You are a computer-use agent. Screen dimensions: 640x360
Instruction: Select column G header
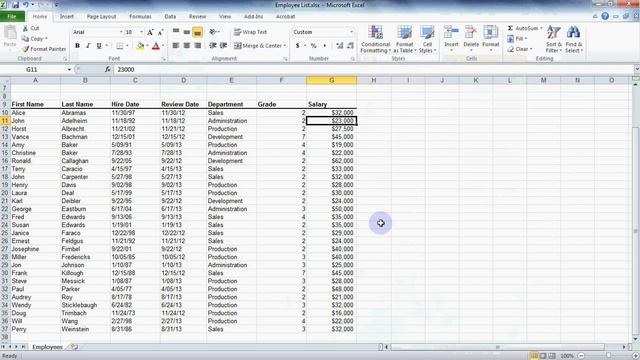(331, 80)
